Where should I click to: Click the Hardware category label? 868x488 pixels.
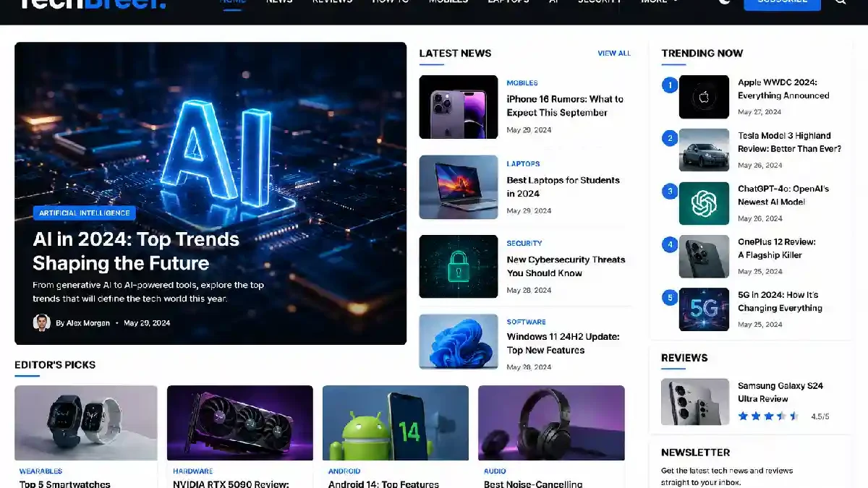pyautogui.click(x=193, y=471)
